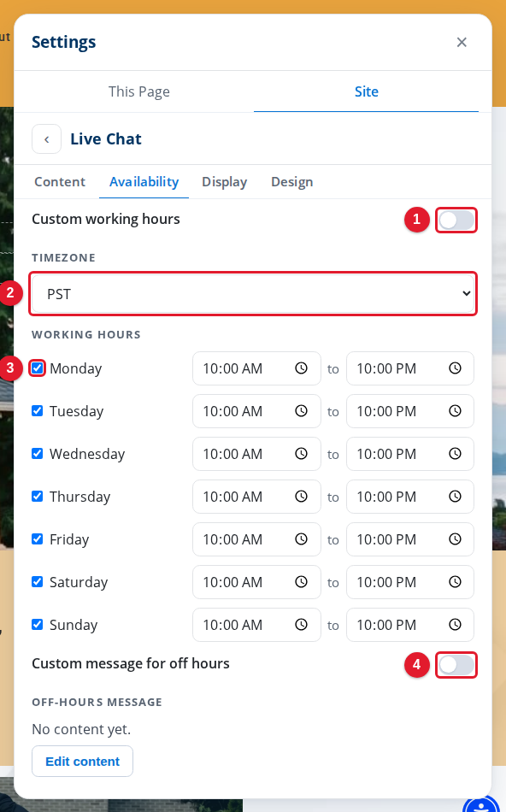Open clock picker for Tuesday end time
506x812 pixels.
pyautogui.click(x=455, y=411)
